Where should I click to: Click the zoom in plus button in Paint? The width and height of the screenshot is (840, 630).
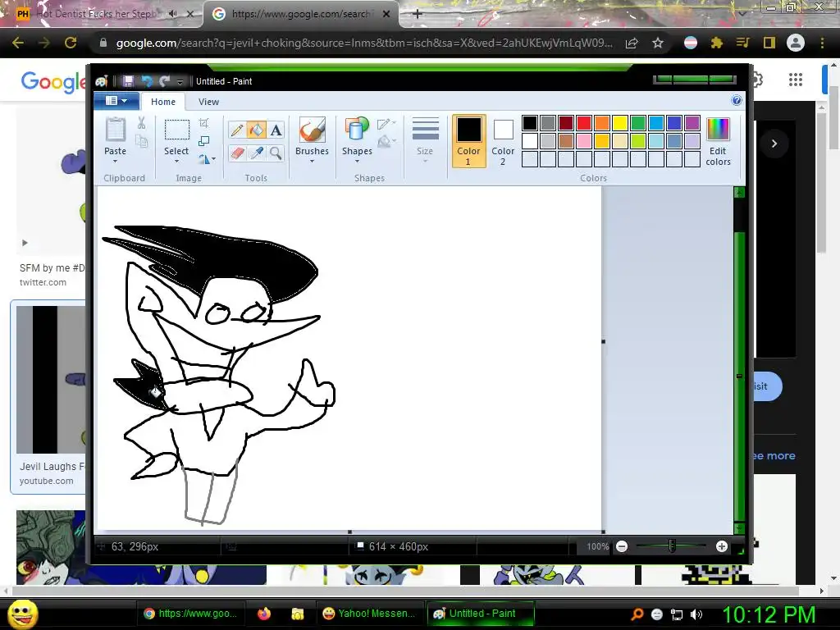point(722,546)
